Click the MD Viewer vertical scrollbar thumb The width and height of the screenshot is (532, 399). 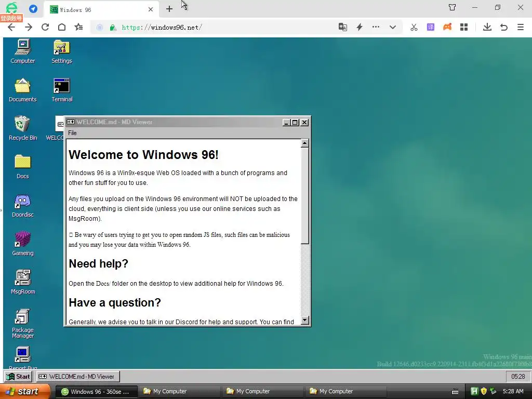tap(304, 195)
